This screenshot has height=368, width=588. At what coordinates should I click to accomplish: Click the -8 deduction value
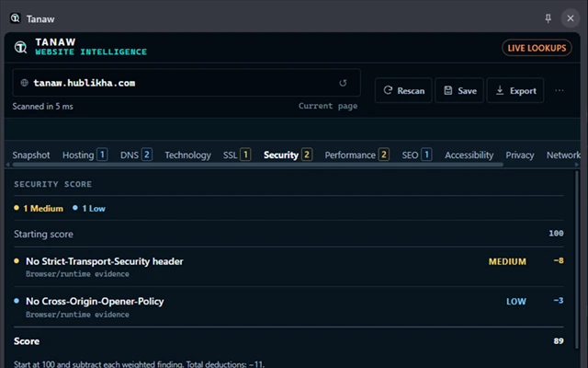coord(559,260)
